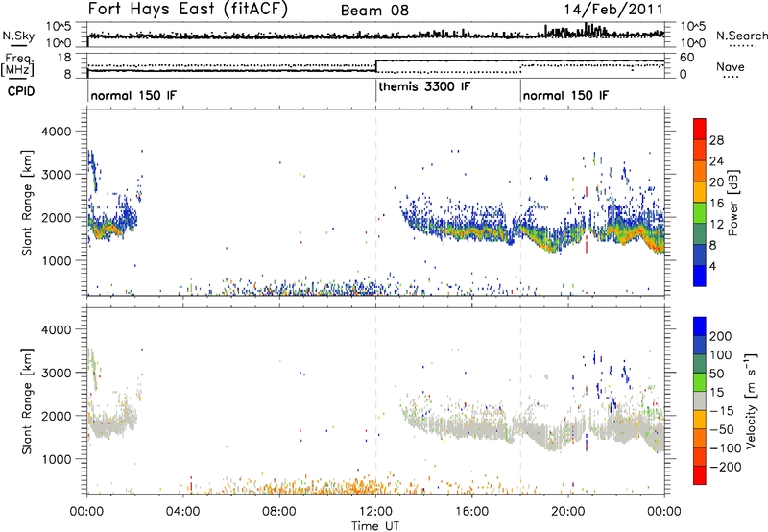Viewport: 768px width, 532px height.
Task: Click the 'Power [dB]' colorbar title
Action: click(732, 203)
